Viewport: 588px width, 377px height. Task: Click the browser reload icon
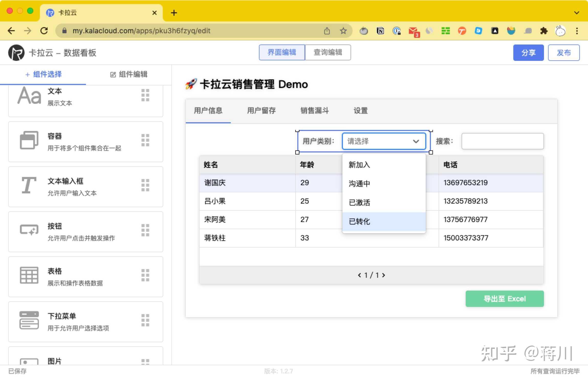45,31
